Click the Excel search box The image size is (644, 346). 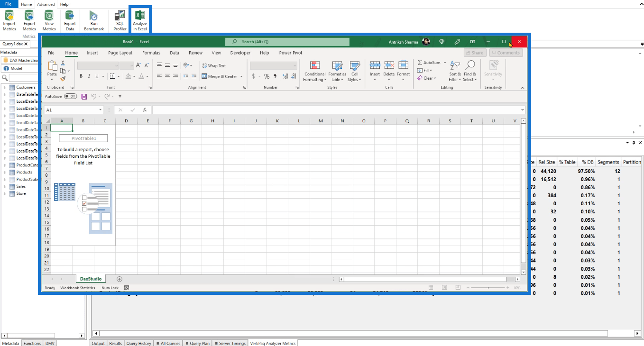(287, 42)
